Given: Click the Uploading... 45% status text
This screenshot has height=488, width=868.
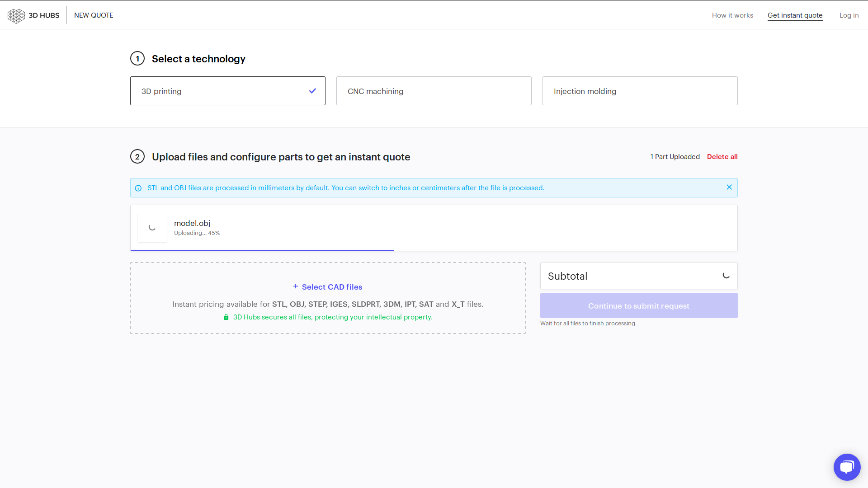Looking at the screenshot, I should 197,233.
